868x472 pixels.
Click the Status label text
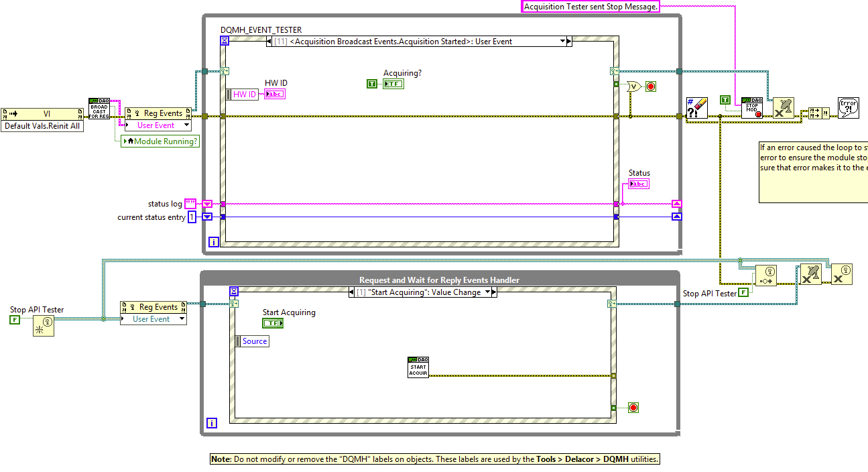tap(639, 173)
